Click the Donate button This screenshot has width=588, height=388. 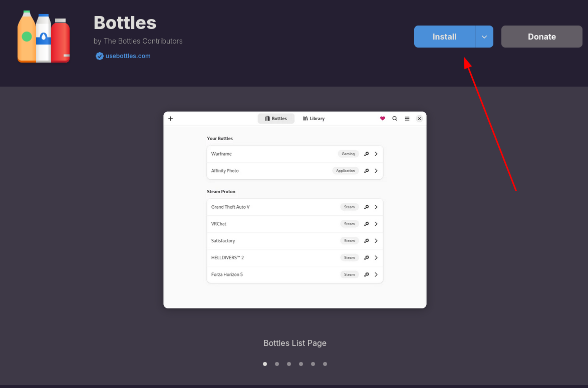click(541, 37)
